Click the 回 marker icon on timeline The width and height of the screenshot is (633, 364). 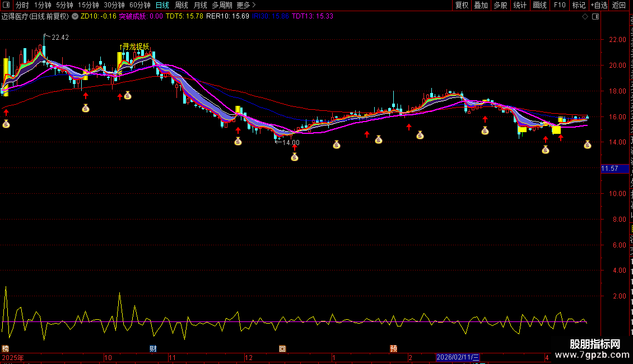[x=282, y=348]
